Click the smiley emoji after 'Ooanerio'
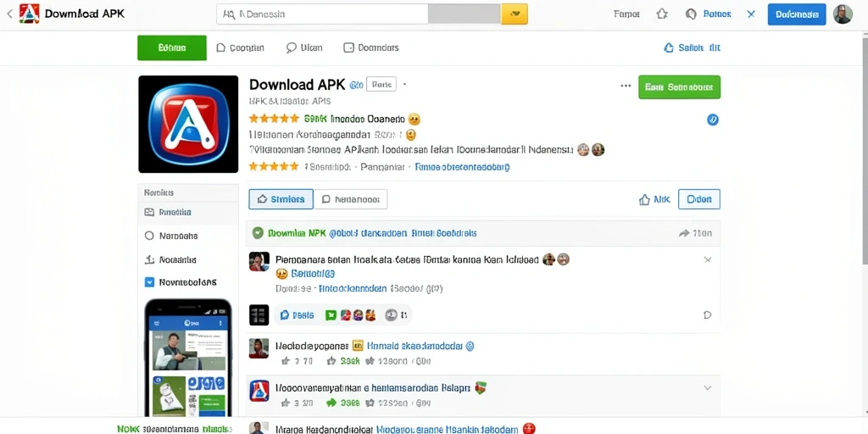Screen dimensions: 868x434 tap(414, 119)
